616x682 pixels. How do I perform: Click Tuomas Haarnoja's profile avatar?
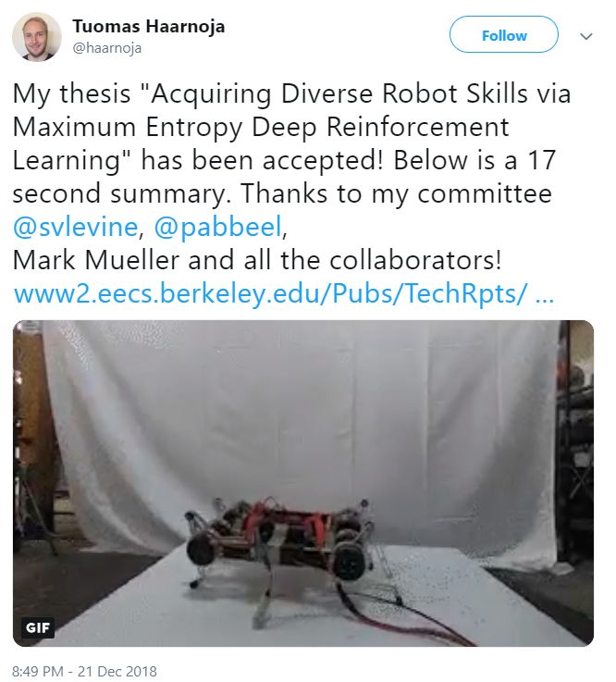coord(36,37)
